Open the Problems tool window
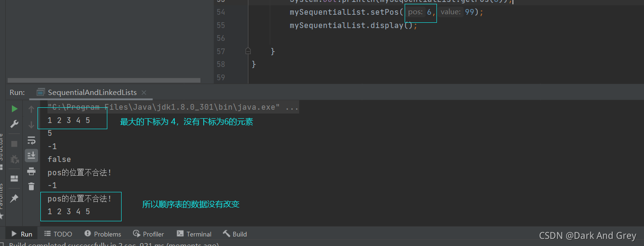Image resolution: width=644 pixels, height=246 pixels. 103,234
